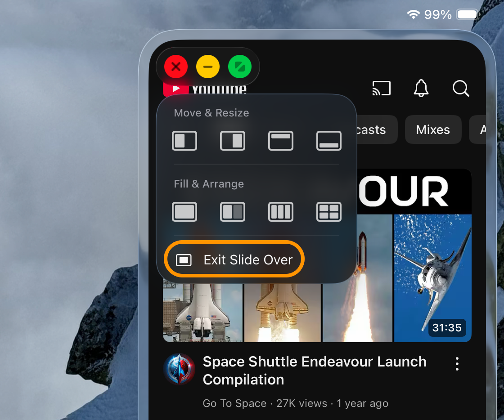
Task: Tap the Wi-Fi status icon
Action: (x=413, y=15)
